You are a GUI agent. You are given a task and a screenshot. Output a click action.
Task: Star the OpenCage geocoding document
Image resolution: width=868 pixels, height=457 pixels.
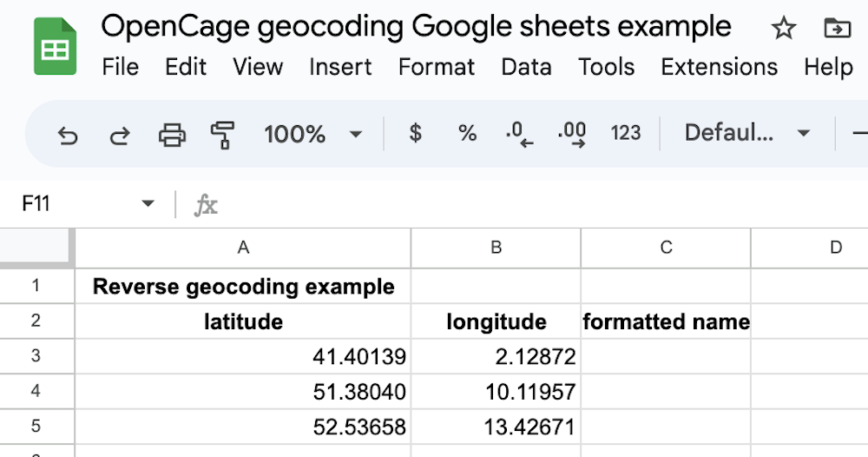pyautogui.click(x=783, y=28)
